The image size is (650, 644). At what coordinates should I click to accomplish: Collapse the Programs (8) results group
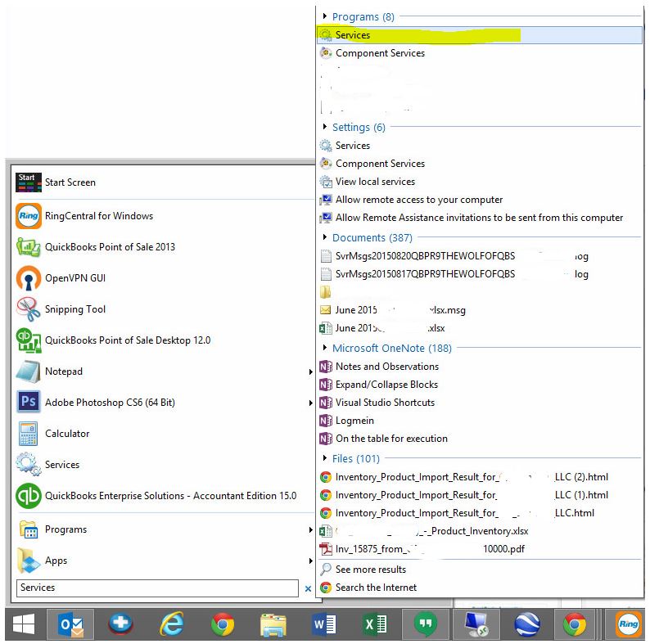click(325, 16)
